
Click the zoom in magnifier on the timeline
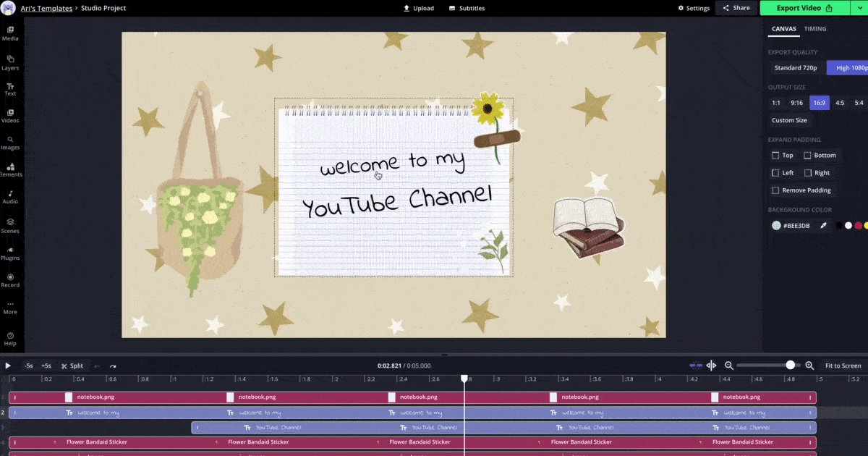[x=809, y=366]
